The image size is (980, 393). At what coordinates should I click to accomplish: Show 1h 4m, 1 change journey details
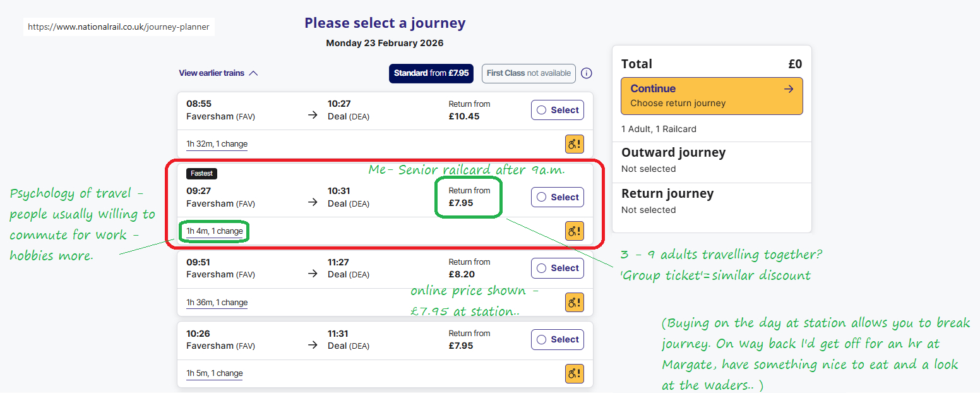[x=215, y=231]
